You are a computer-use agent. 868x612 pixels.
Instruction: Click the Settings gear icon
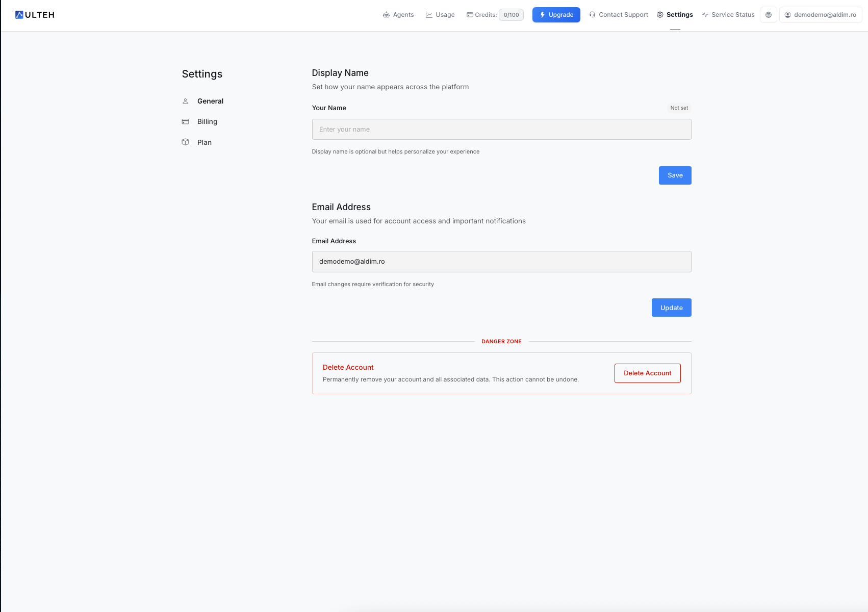pos(660,15)
